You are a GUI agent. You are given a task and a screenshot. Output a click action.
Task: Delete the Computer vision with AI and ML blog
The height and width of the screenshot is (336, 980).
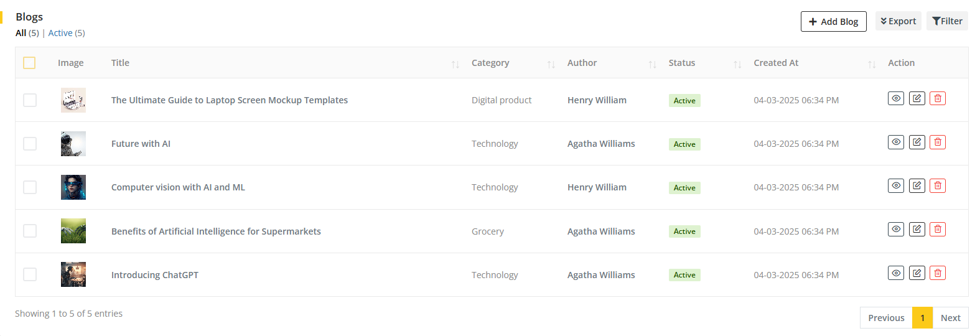(x=937, y=185)
